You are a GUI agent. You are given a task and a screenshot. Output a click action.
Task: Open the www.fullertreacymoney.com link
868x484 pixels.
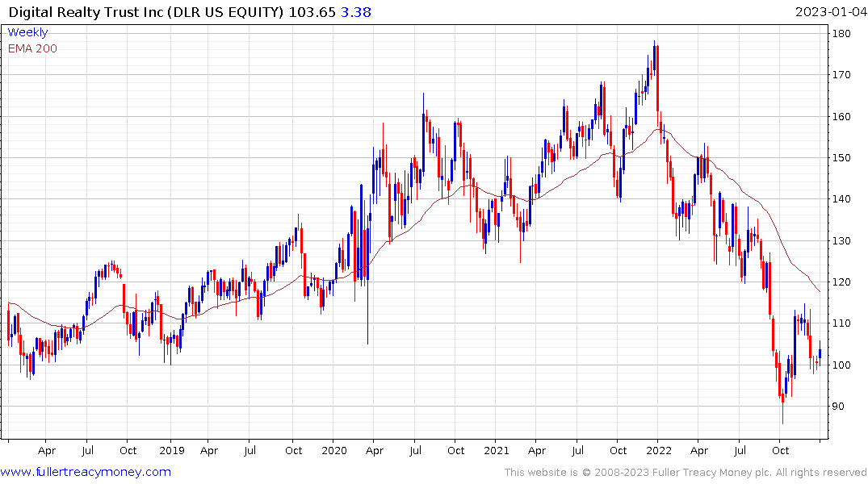click(x=86, y=472)
